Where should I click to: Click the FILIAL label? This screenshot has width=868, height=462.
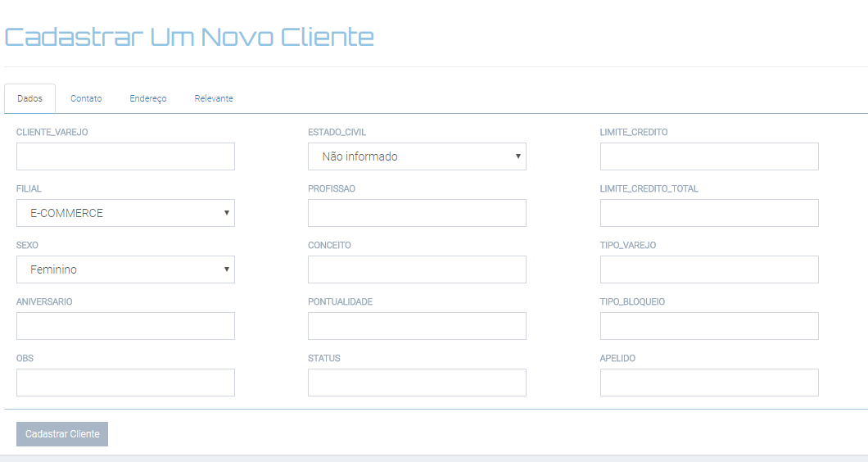click(29, 189)
